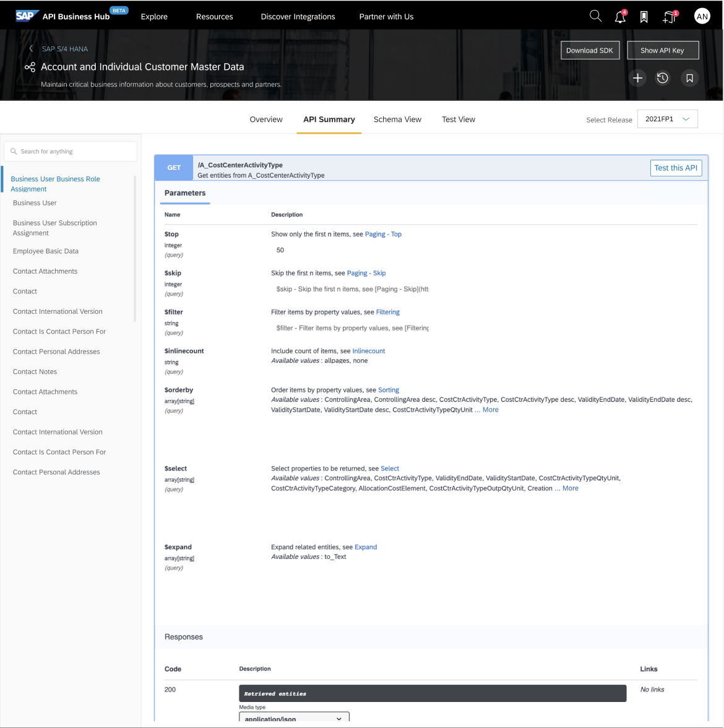
Task: Open the AN user avatar menu
Action: tap(702, 15)
